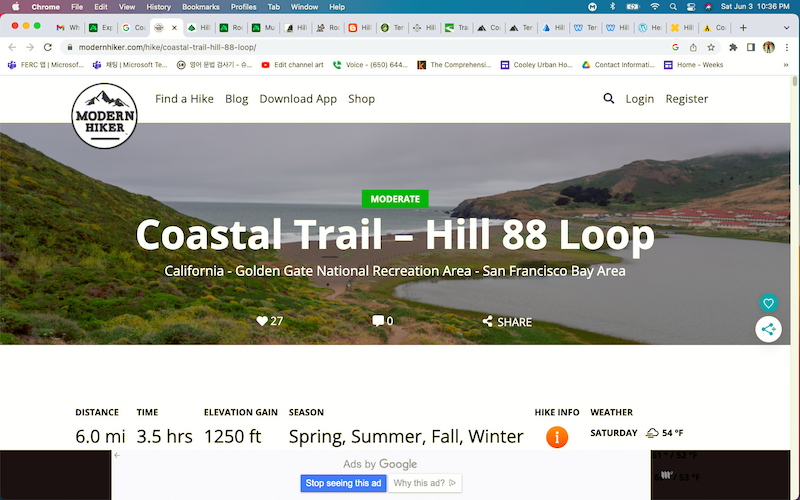The height and width of the screenshot is (500, 800).
Task: Click the Chrome share page icon
Action: (693, 47)
